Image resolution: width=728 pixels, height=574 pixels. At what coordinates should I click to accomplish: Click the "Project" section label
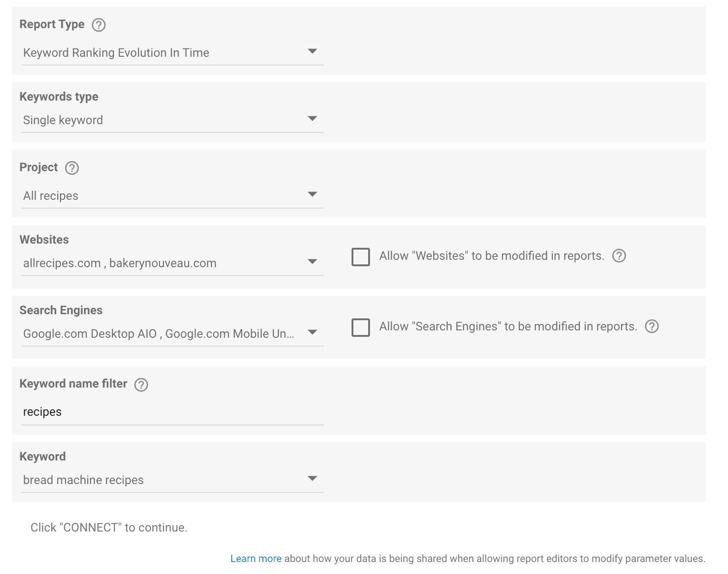(39, 167)
